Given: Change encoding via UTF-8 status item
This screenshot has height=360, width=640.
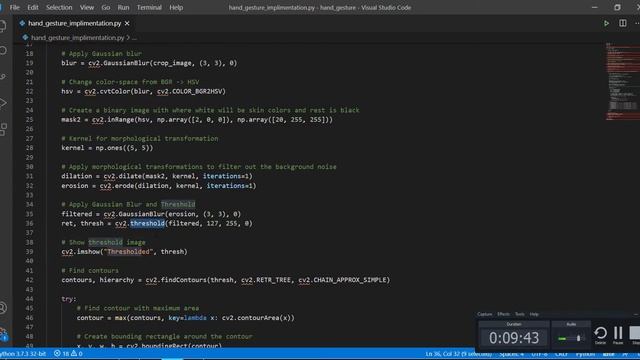Looking at the screenshot, I should point(539,353).
